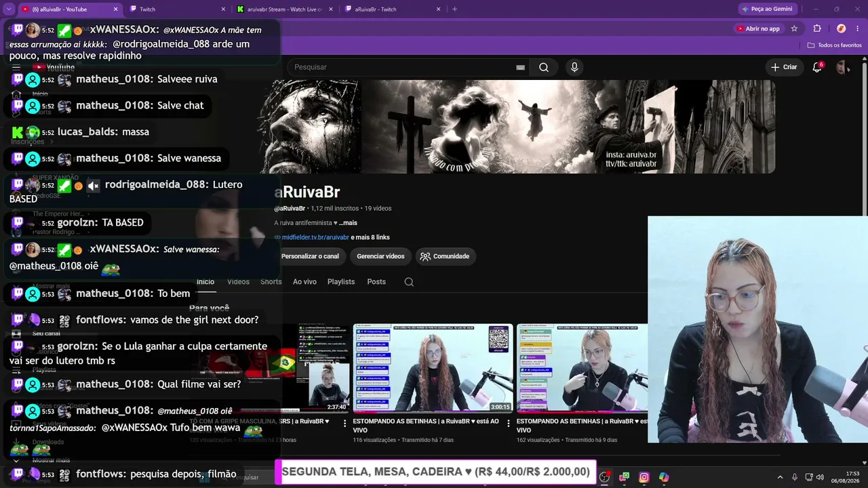Click the Abrir no app button
This screenshot has height=488, width=868.
point(758,28)
